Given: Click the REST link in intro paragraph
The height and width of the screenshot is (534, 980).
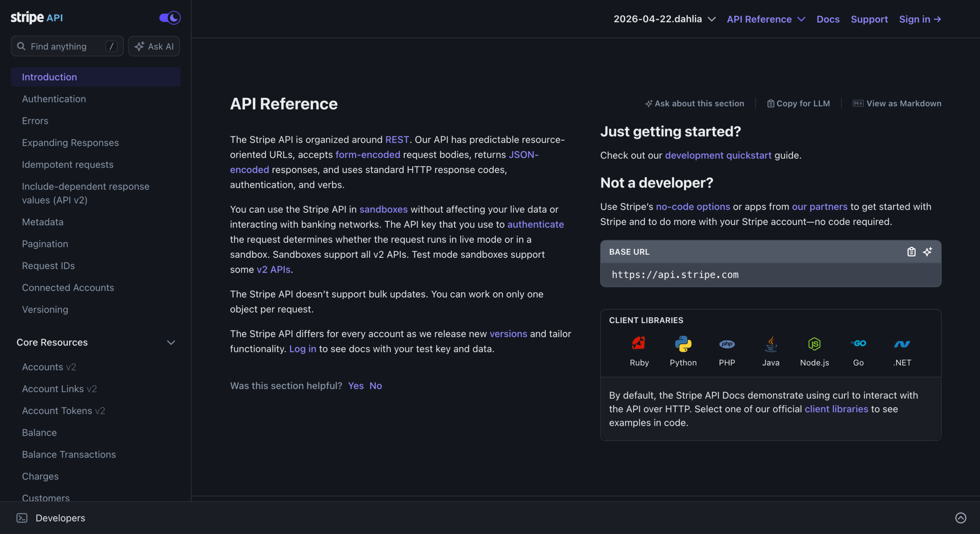Looking at the screenshot, I should tap(397, 140).
